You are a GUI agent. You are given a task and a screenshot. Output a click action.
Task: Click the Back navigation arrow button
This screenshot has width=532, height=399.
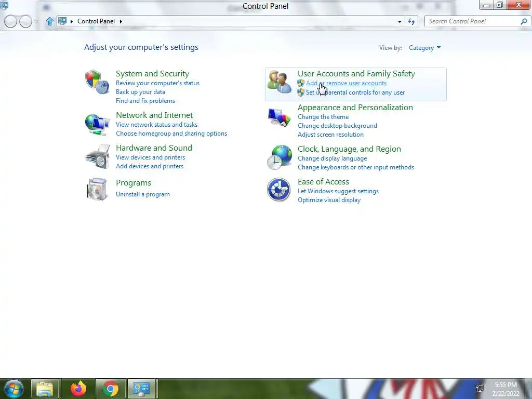10,21
